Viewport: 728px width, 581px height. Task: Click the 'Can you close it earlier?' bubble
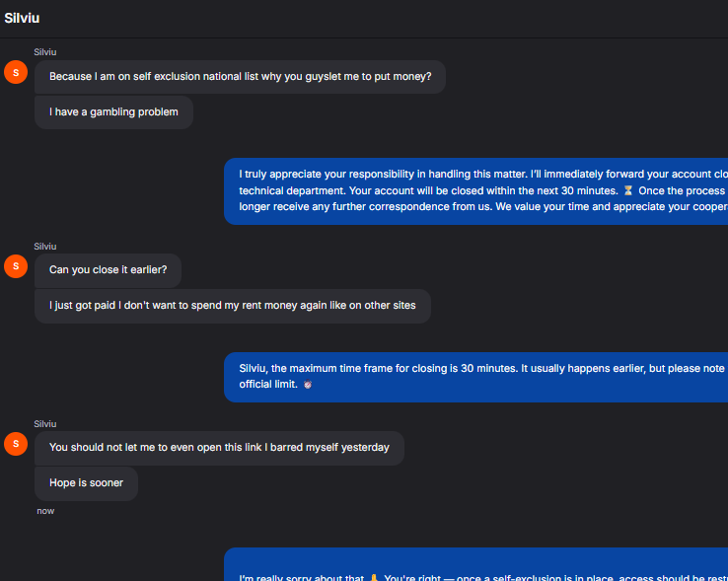(108, 270)
